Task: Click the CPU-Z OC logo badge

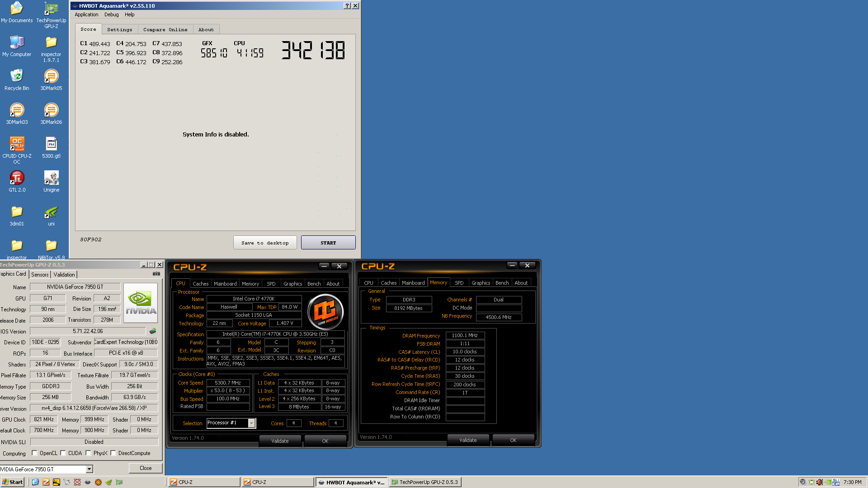Action: click(325, 311)
